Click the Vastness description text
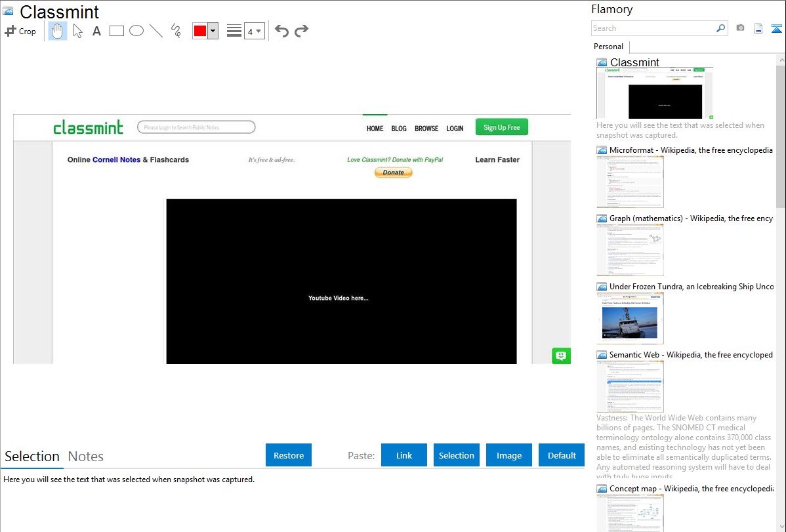 684,447
